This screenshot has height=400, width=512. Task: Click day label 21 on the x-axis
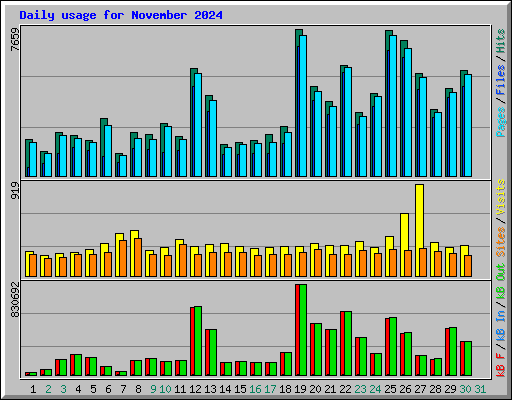330,389
